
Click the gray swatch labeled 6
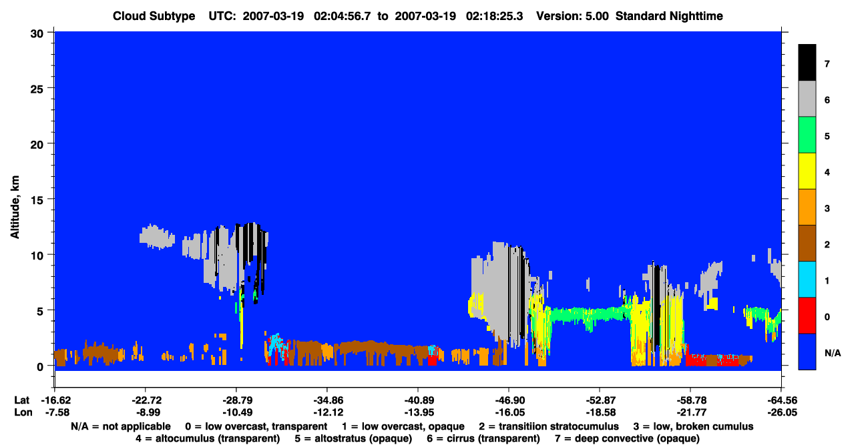[x=807, y=99]
